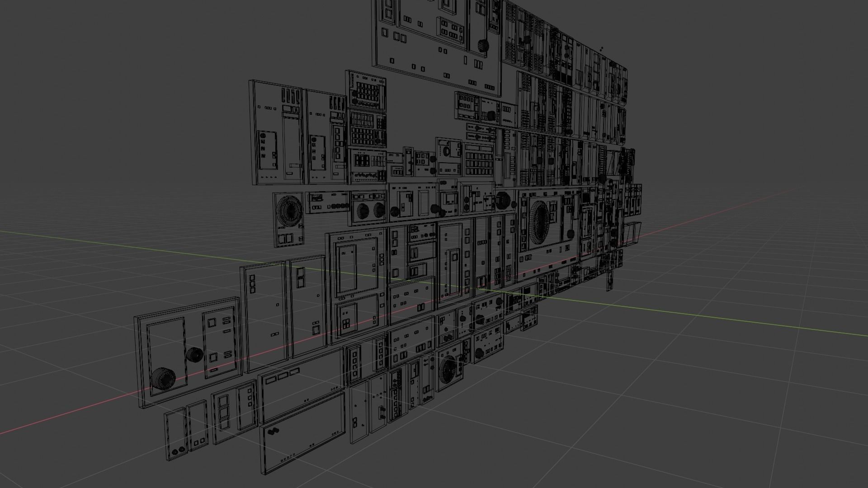Select the first tall blank panel in the lower left
Image resolution: width=868 pixels, height=488 pixels.
tap(266, 316)
